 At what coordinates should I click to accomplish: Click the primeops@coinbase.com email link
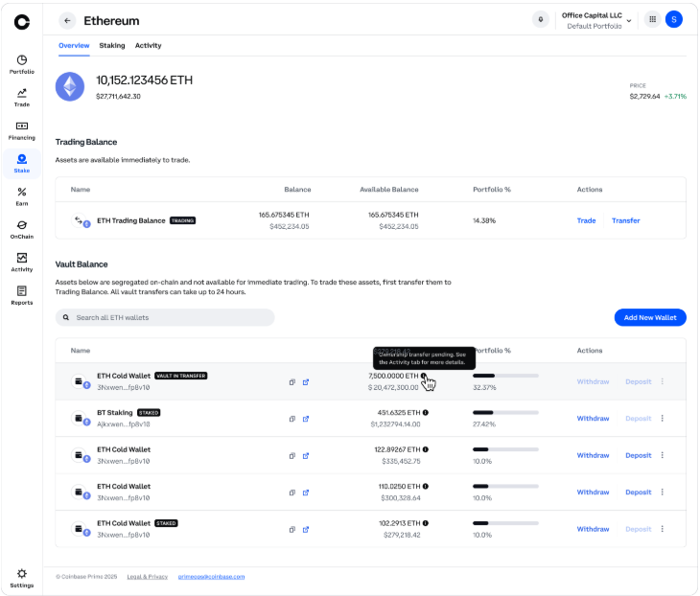tap(211, 577)
